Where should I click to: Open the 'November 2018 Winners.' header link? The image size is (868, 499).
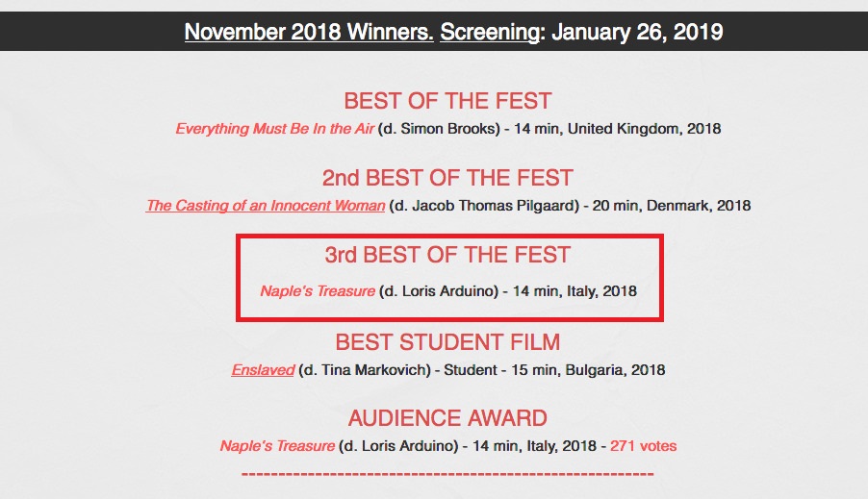point(309,32)
